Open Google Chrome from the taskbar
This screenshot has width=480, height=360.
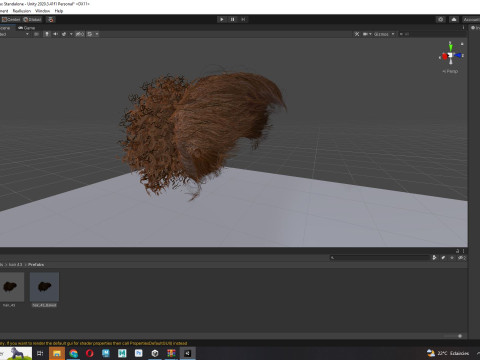click(73, 353)
